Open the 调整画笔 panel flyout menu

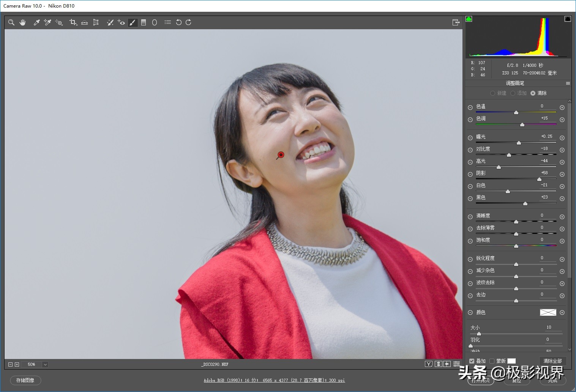tap(568, 83)
